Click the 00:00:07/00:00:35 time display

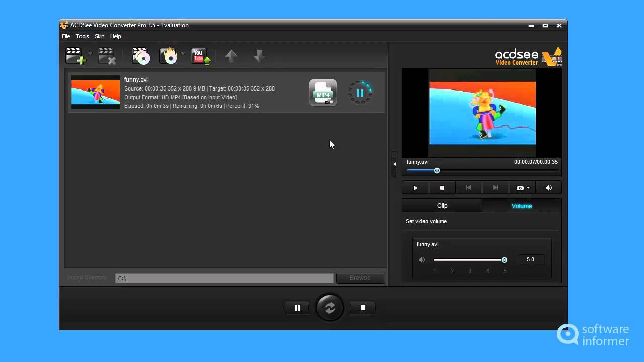tap(536, 162)
